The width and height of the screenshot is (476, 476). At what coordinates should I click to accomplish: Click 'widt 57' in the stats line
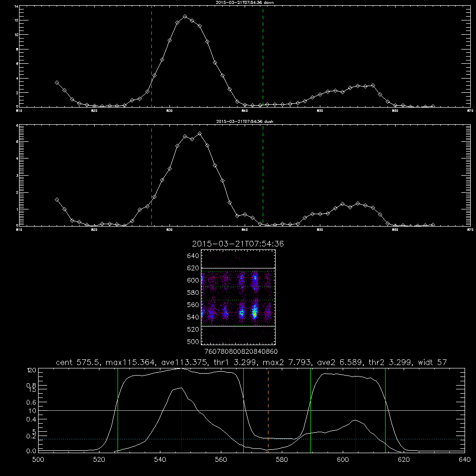(x=432, y=362)
